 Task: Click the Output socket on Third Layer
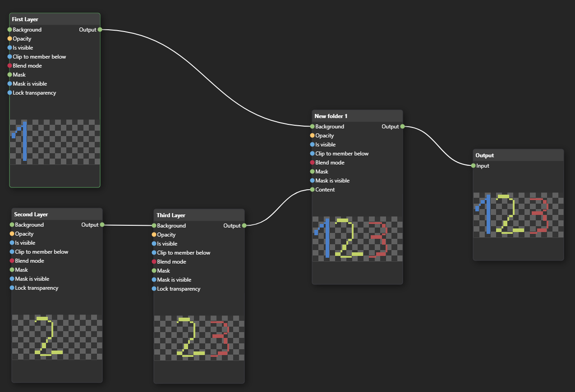[244, 225]
